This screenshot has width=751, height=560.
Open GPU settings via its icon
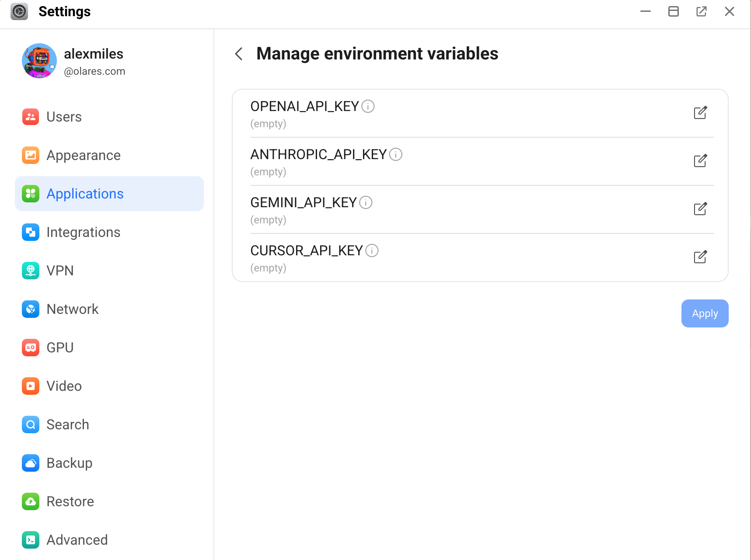click(x=30, y=348)
